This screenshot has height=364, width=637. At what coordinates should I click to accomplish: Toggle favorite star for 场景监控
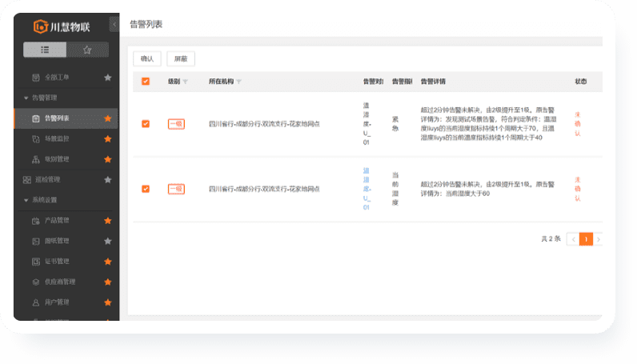tap(108, 138)
